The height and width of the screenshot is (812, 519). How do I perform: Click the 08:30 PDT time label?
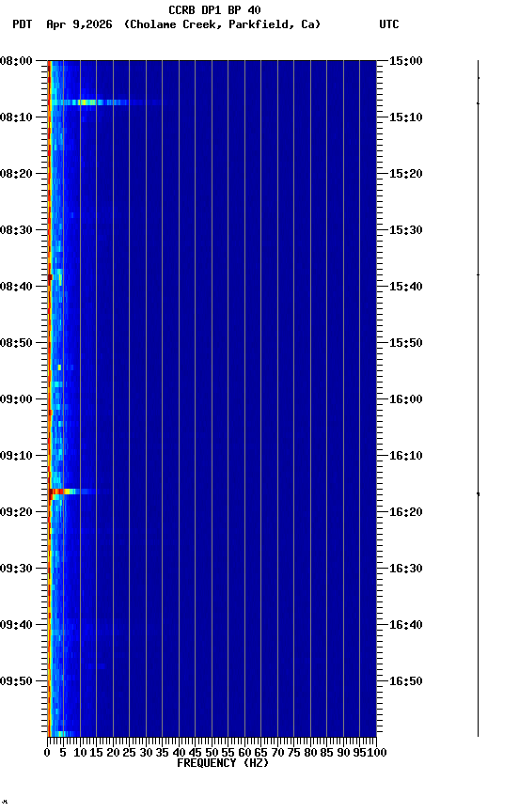tap(16, 230)
